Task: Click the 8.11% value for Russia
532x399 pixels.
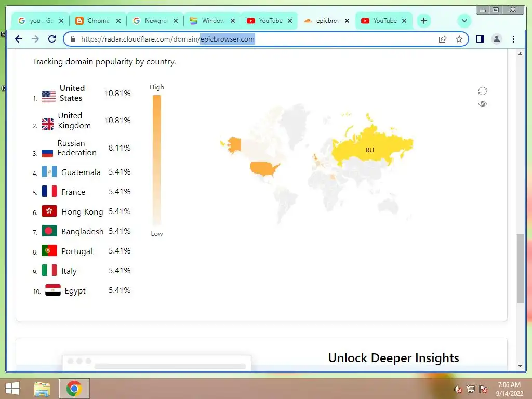Action: (119, 148)
